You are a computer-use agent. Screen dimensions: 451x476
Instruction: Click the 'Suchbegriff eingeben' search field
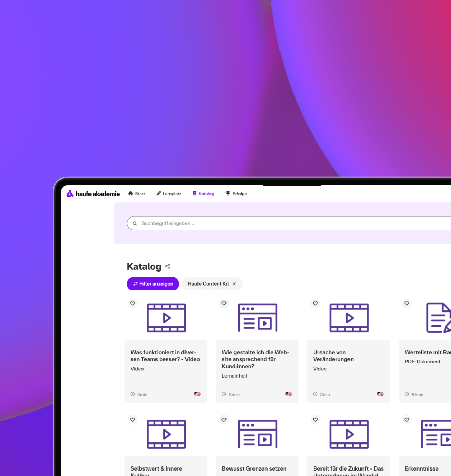(178, 223)
